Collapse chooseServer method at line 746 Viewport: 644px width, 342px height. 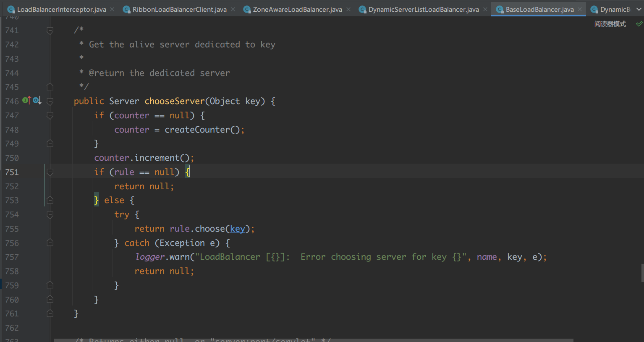(x=50, y=101)
